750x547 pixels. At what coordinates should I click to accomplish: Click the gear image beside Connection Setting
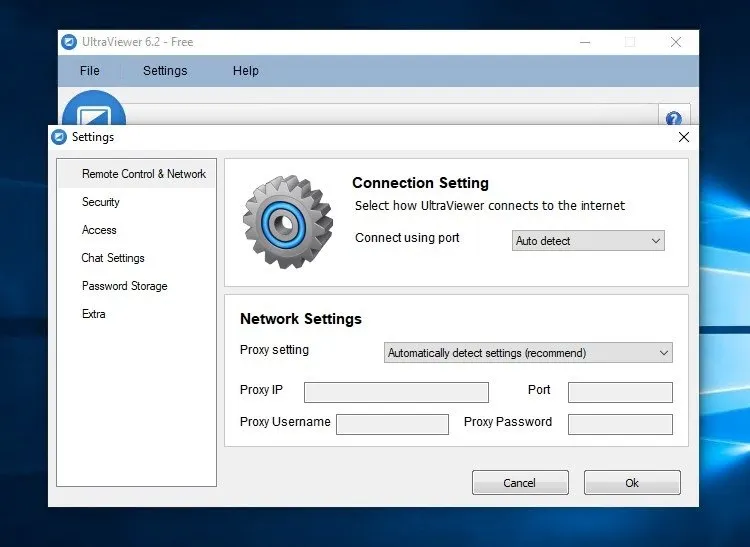[x=288, y=222]
